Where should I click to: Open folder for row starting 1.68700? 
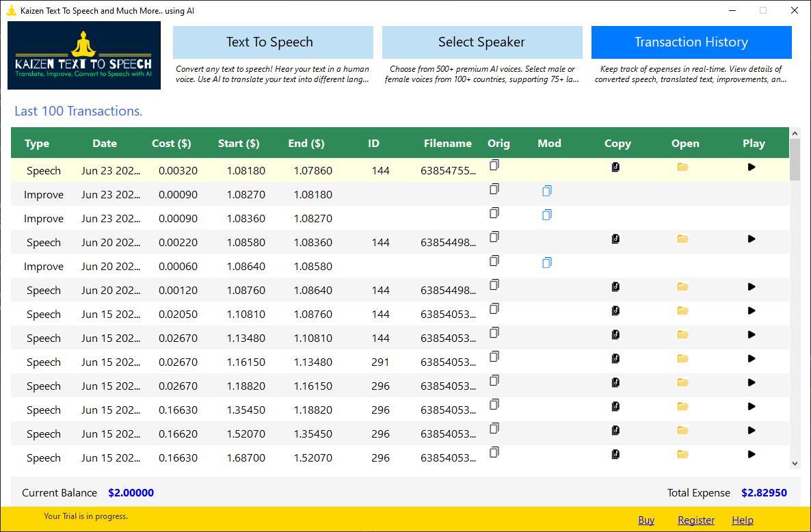tap(682, 455)
